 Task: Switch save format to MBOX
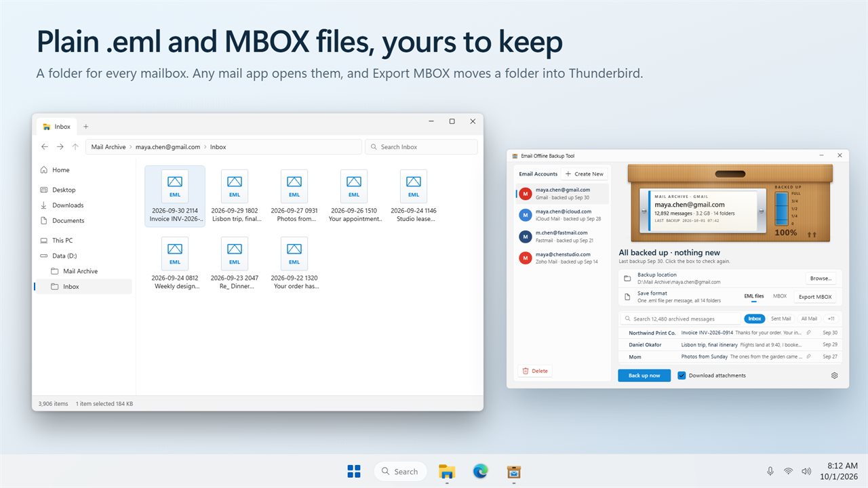[780, 296]
